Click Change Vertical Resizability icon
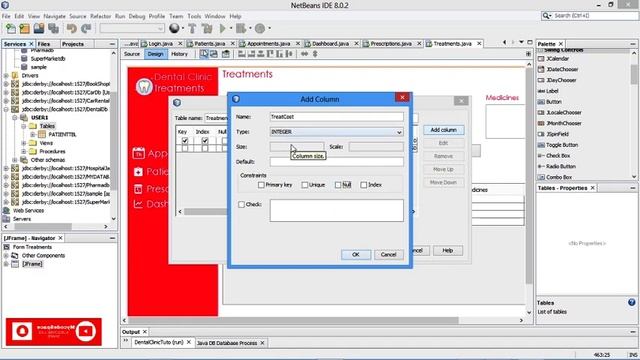640x360 pixels. tap(315, 54)
